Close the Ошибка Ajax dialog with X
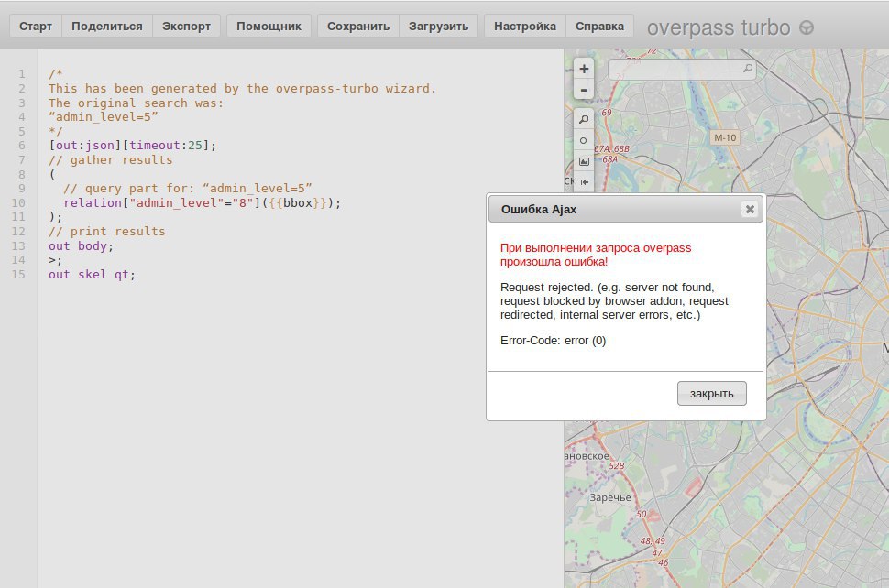Viewport: 889px width, 588px height. click(750, 210)
